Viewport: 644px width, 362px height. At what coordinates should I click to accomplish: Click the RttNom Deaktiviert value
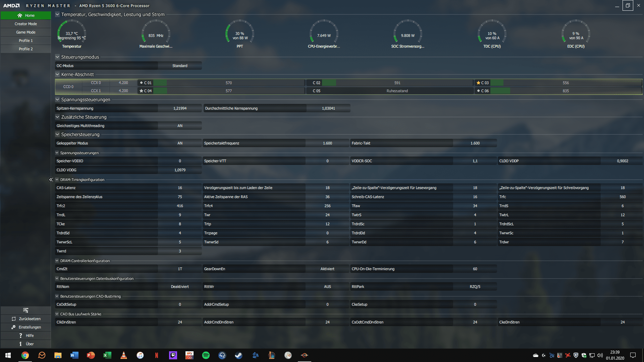pyautogui.click(x=180, y=287)
